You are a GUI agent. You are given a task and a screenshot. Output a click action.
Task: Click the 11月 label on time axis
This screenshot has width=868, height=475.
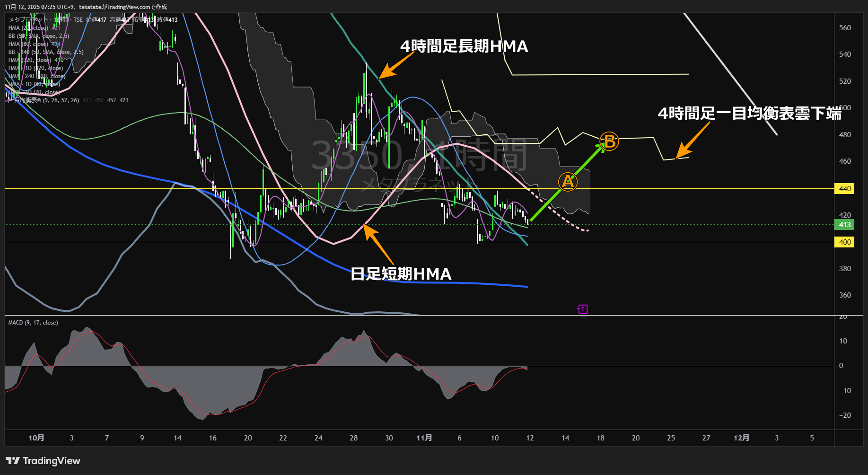[x=424, y=438]
